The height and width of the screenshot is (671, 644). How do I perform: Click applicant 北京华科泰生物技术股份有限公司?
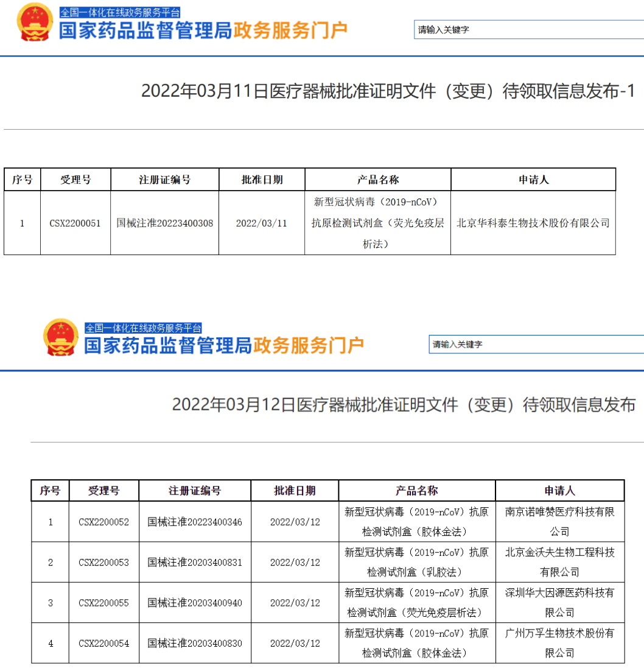tap(533, 222)
